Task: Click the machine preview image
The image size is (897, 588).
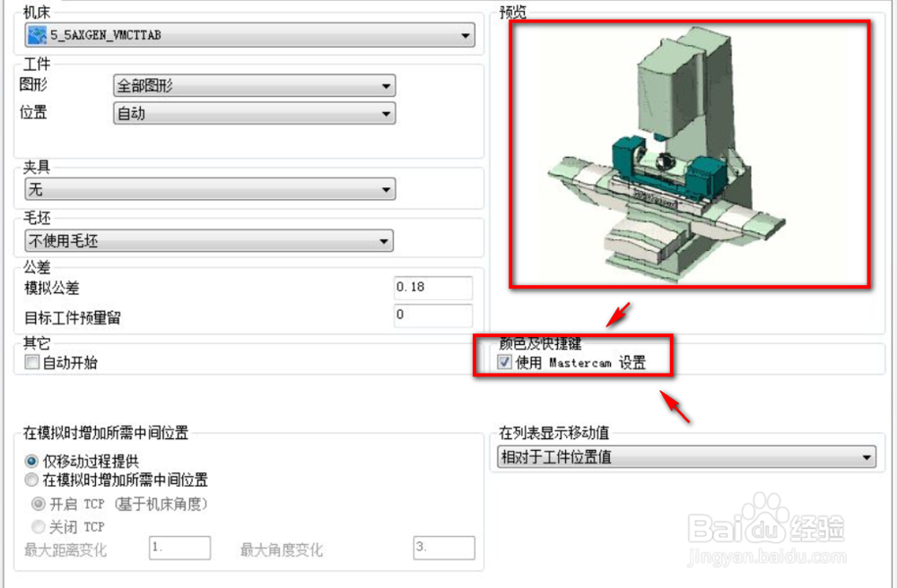Action: [690, 153]
